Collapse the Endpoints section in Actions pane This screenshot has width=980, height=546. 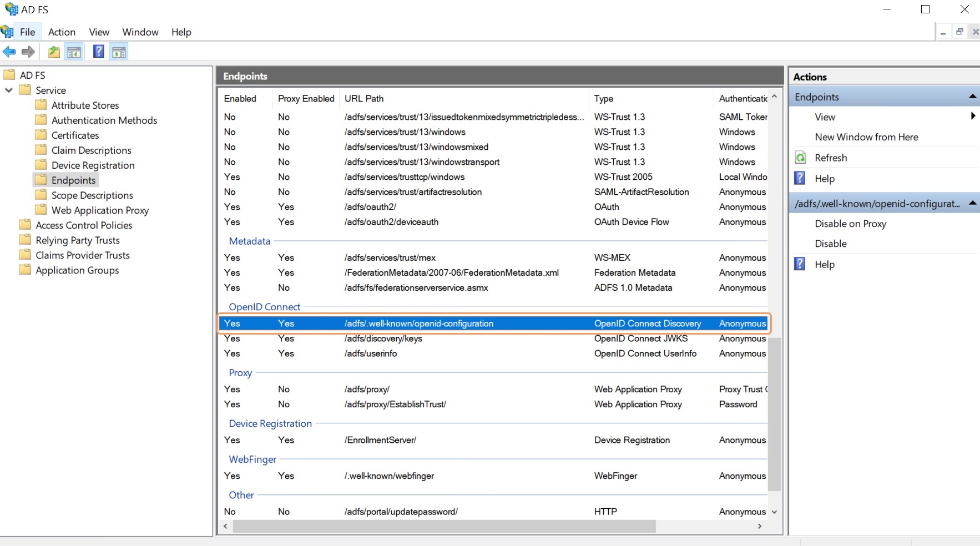click(973, 96)
